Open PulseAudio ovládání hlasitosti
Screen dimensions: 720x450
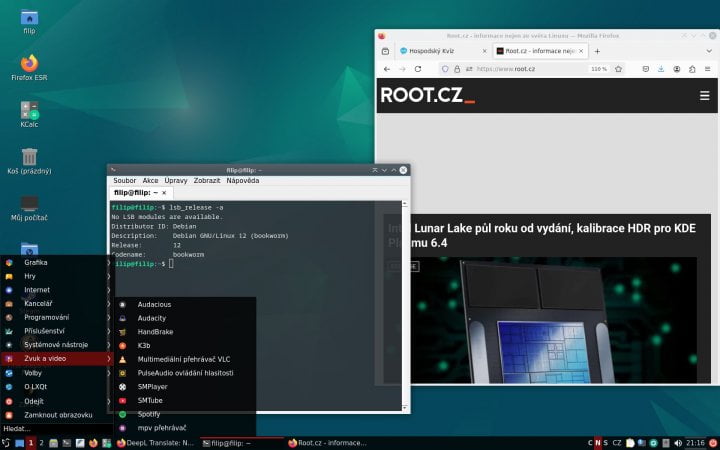click(185, 373)
